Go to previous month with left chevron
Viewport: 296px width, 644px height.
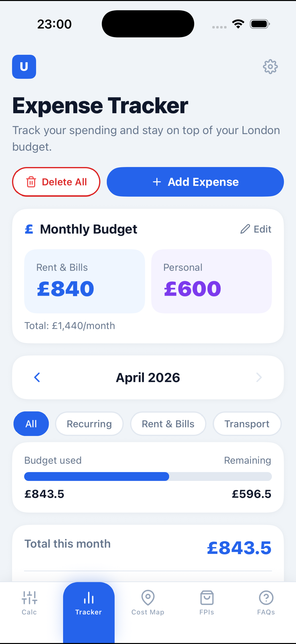pos(37,377)
